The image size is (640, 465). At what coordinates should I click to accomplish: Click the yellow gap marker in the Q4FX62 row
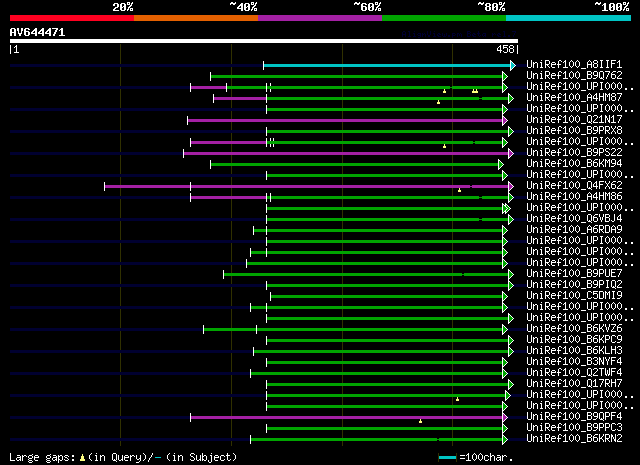point(459,190)
